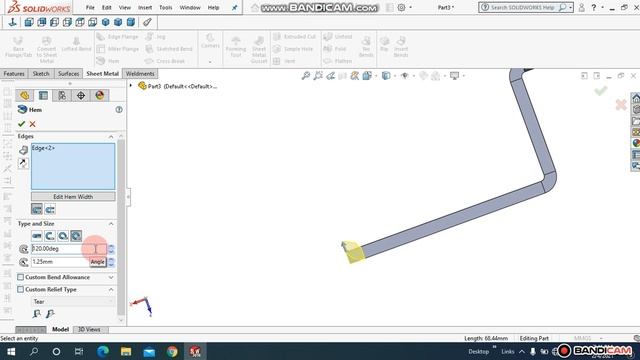Switch to the PropertyManager tab icon
The height and width of the screenshot is (360, 640).
point(43,96)
